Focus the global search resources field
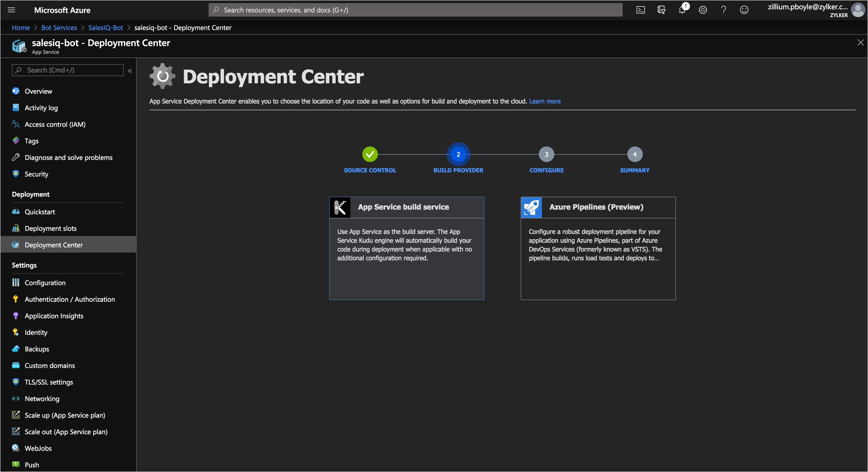The height and width of the screenshot is (472, 868). [x=415, y=10]
